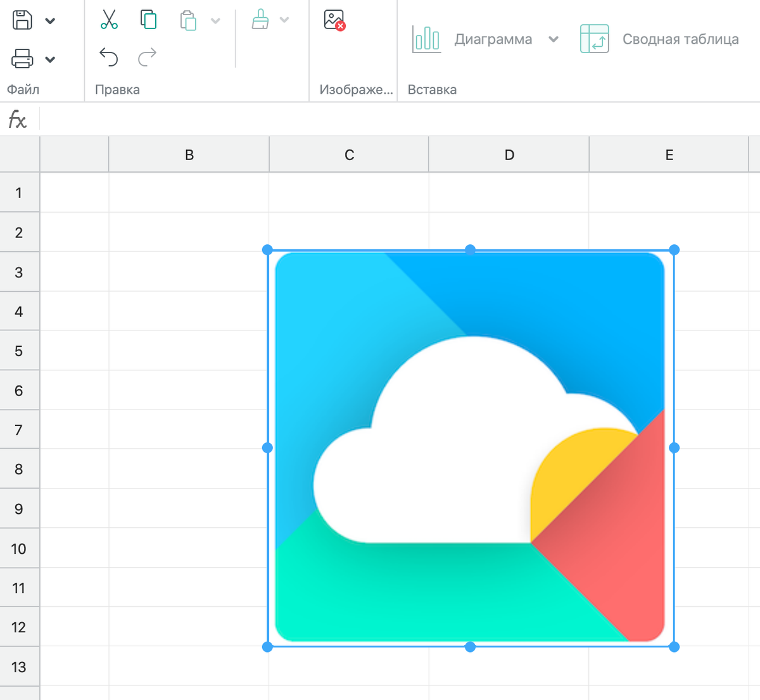Select column B header
The image size is (760, 700).
[189, 154]
